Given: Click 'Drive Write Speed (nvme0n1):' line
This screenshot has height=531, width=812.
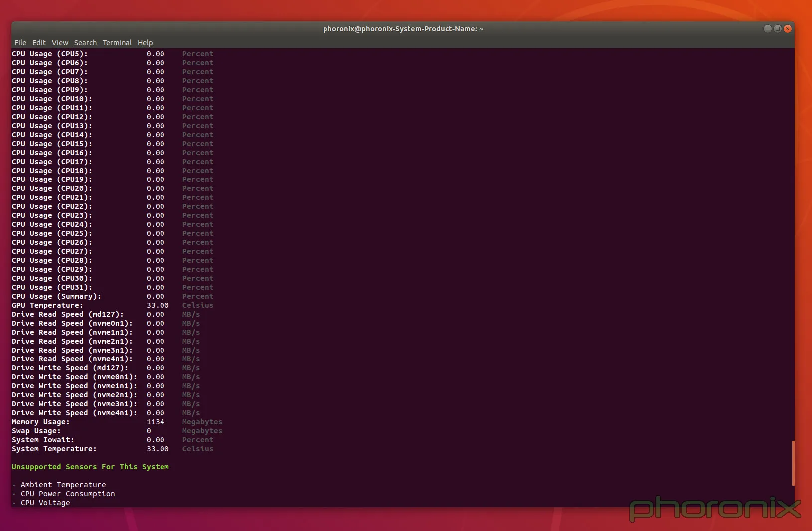Looking at the screenshot, I should tap(106, 377).
